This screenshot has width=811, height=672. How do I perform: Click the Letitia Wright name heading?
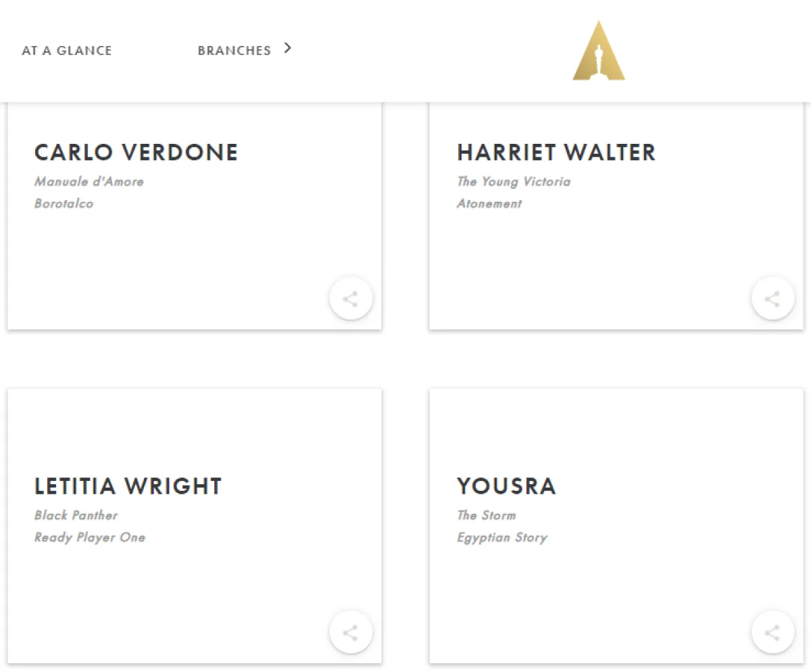[128, 486]
